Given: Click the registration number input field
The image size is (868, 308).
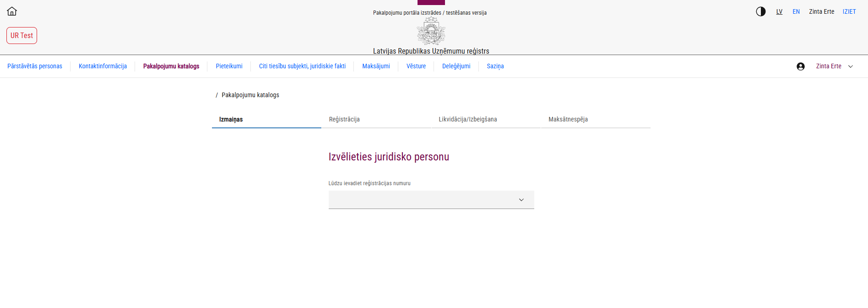Looking at the screenshot, I should click(x=421, y=200).
